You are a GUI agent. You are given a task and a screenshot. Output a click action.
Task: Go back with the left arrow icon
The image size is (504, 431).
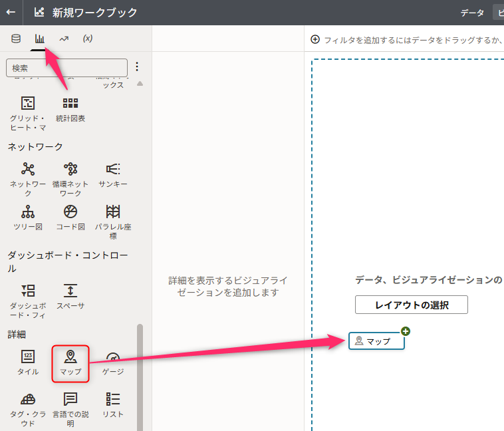11,12
